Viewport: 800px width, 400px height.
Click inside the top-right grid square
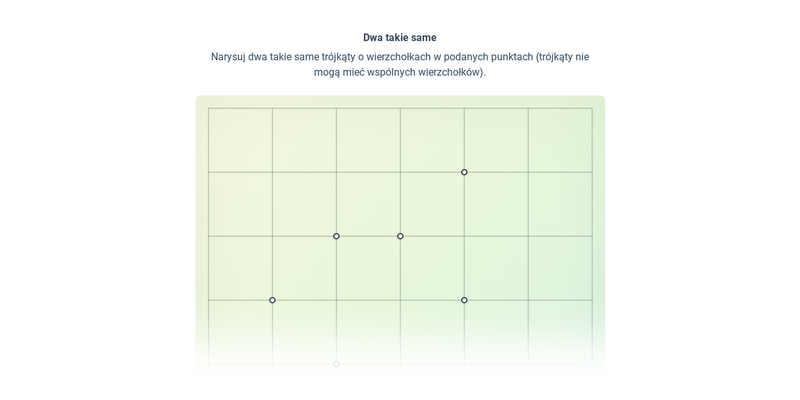tap(560, 140)
